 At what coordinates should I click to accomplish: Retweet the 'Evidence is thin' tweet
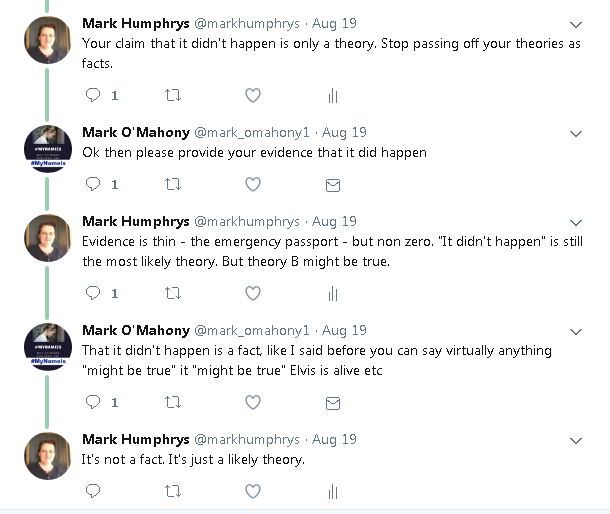(x=173, y=293)
